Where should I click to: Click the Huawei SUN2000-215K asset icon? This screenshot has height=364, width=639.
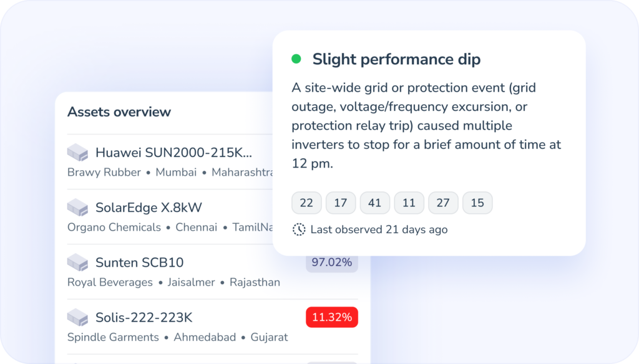click(78, 152)
